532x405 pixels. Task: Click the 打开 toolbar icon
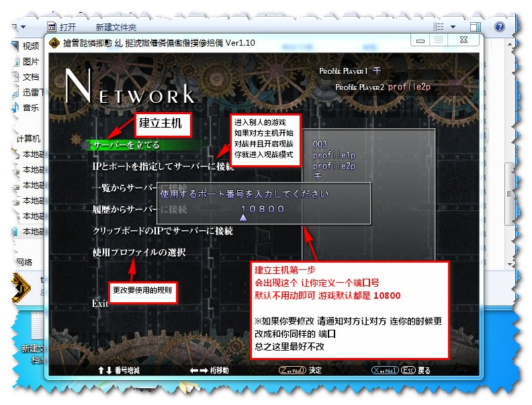50,28
